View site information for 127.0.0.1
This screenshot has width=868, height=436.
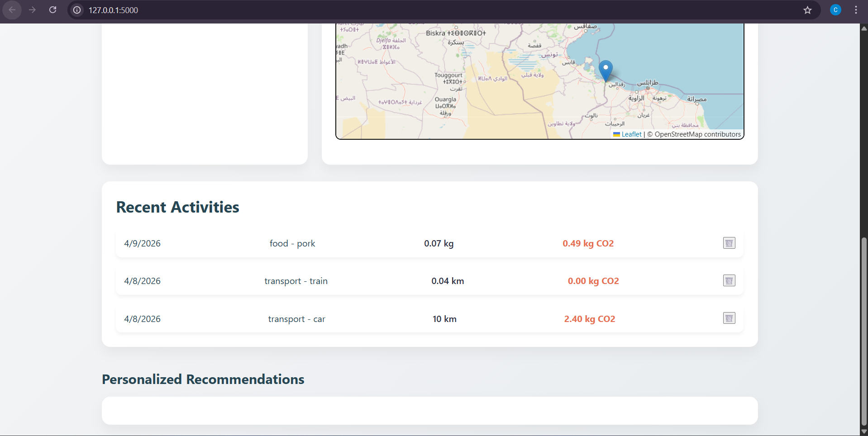(77, 10)
